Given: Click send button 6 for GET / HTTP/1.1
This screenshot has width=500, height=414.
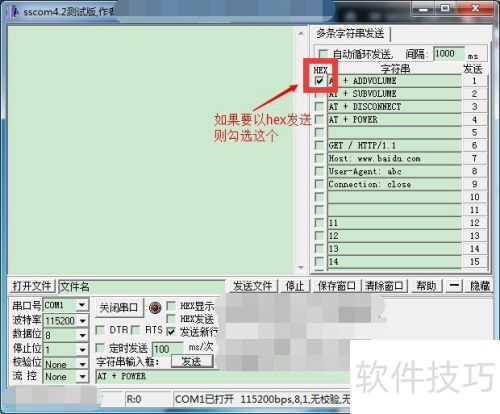Looking at the screenshot, I should click(x=475, y=145).
